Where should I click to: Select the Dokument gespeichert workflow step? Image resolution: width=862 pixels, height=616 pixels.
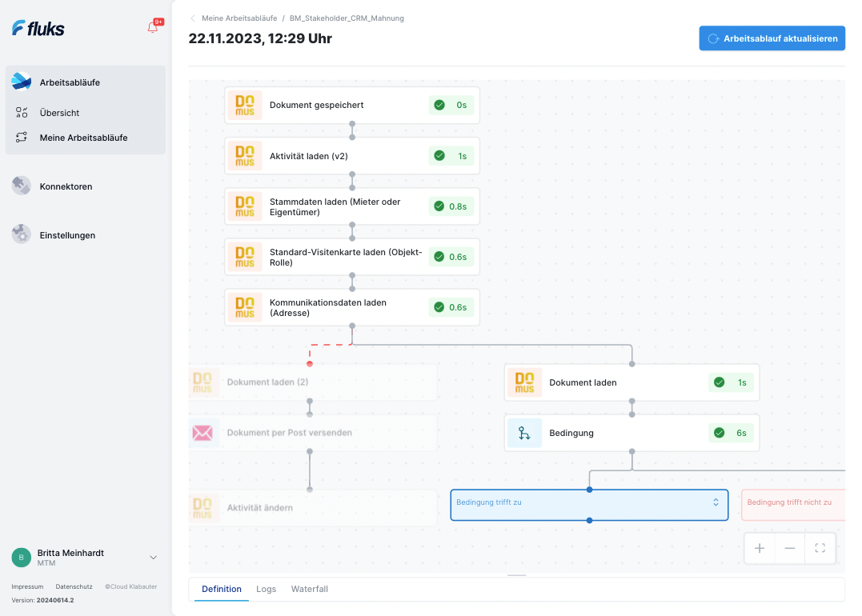point(352,105)
